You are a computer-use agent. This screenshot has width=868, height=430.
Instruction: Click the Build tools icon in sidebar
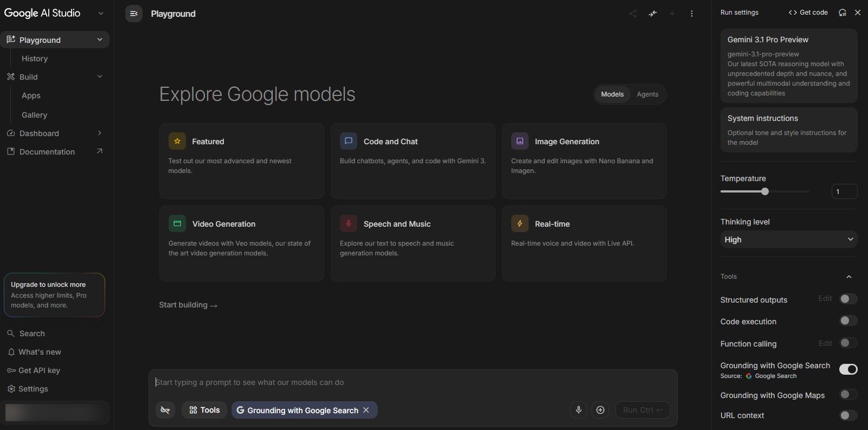[x=11, y=77]
